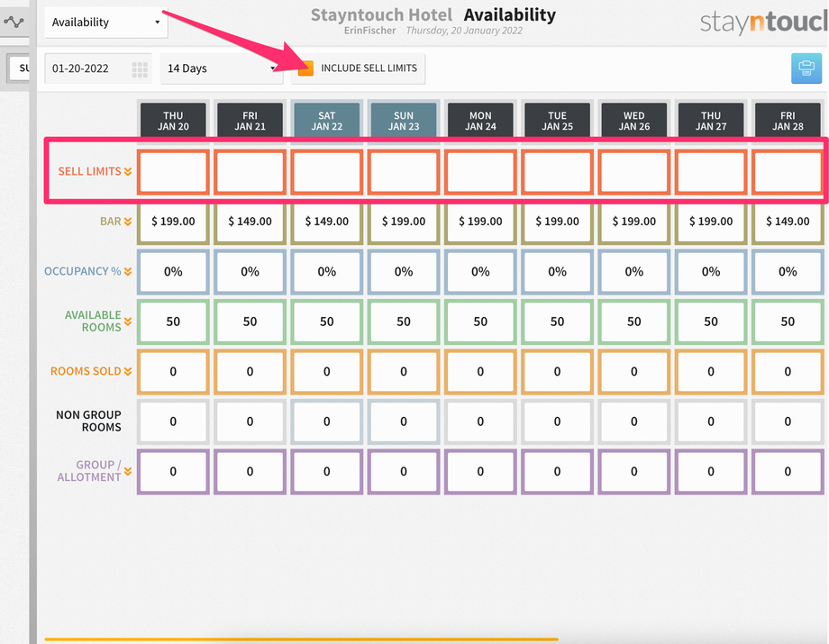Click Non Group Rooms 0 for Sun Jan 23
This screenshot has width=829, height=644.
point(404,422)
